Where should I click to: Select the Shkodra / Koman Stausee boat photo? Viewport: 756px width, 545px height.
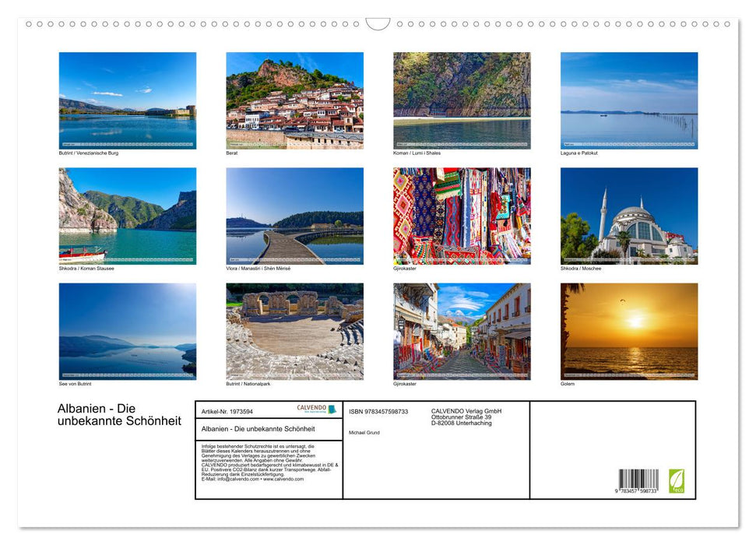coord(127,216)
